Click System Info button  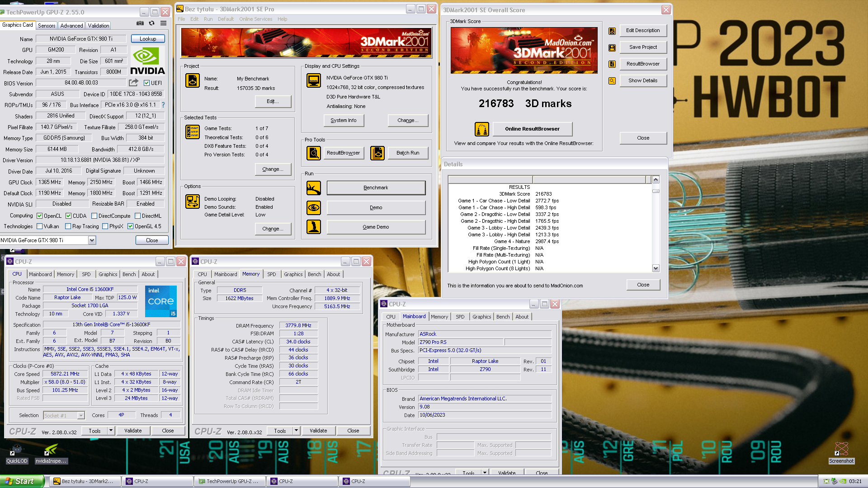coord(344,121)
